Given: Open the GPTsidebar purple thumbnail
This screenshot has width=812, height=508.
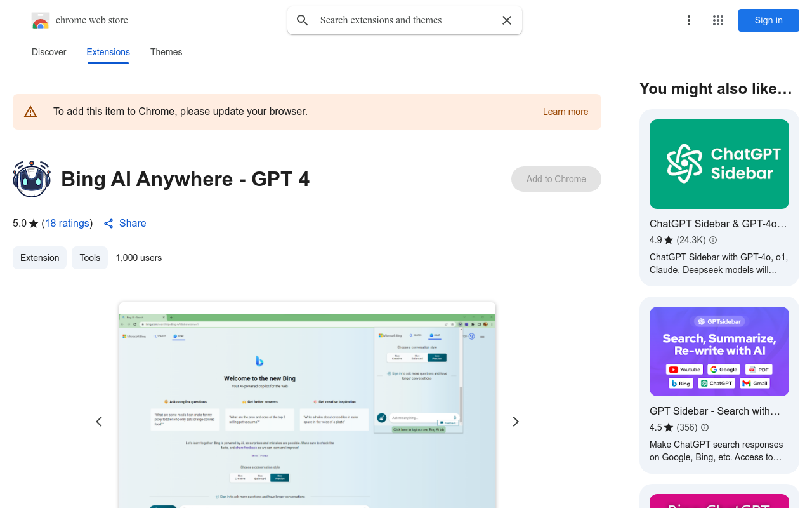Looking at the screenshot, I should pos(719,351).
